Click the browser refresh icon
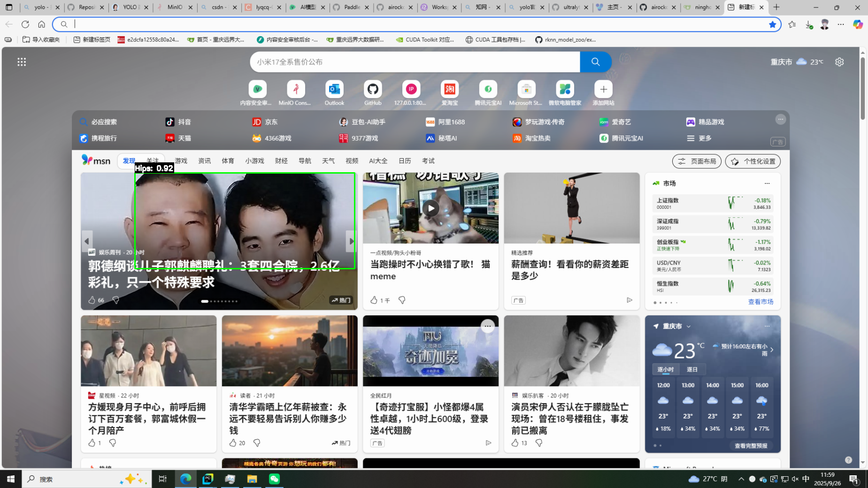This screenshot has height=488, width=868. pyautogui.click(x=25, y=24)
